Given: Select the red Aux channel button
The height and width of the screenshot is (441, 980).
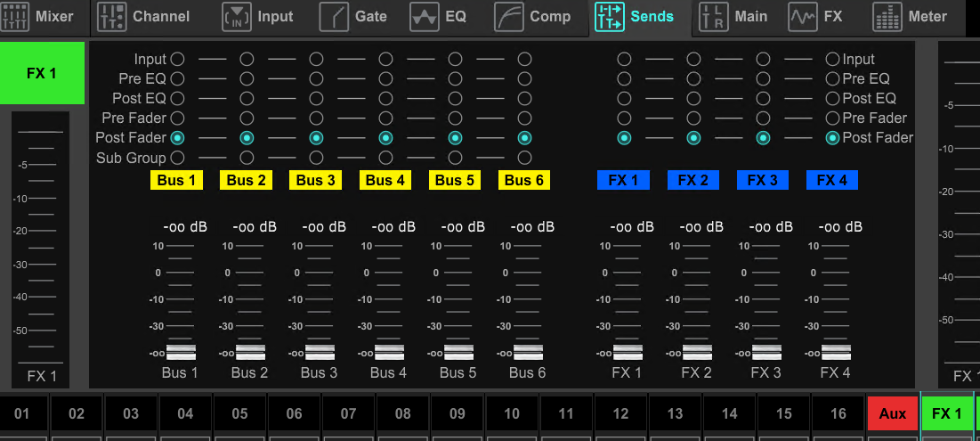Looking at the screenshot, I should [x=893, y=413].
